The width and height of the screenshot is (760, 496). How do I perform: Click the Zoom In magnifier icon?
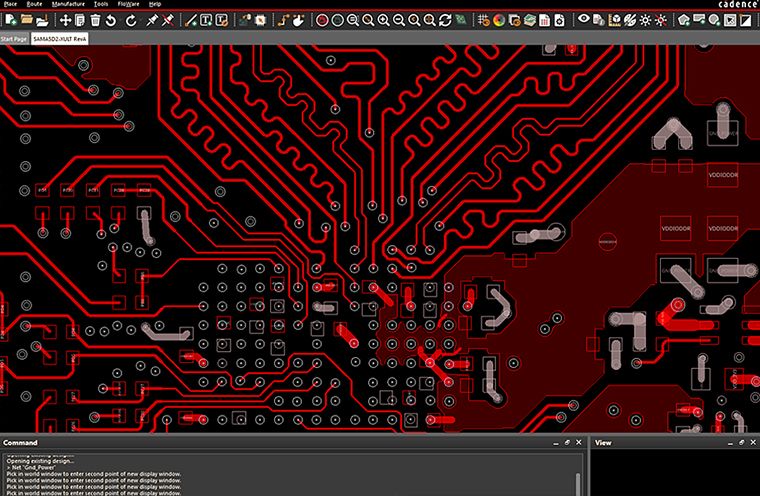click(x=384, y=19)
